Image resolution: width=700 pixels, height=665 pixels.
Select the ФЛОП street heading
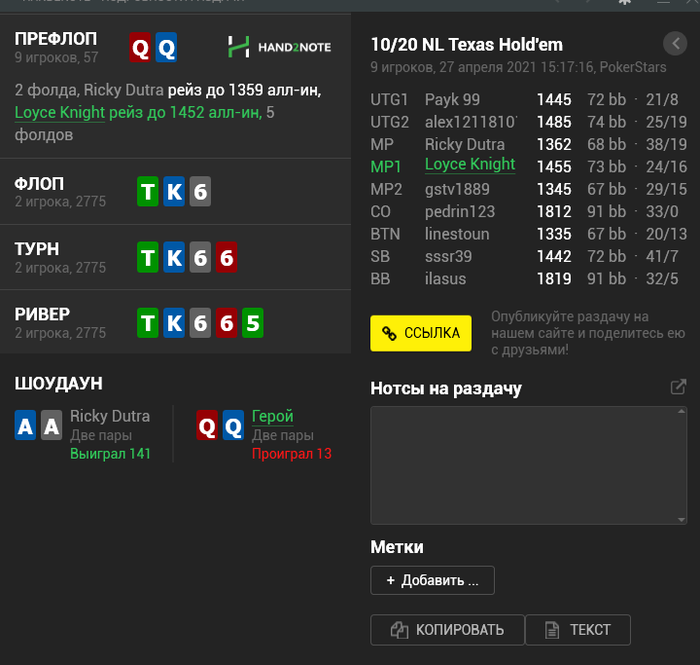pyautogui.click(x=39, y=184)
